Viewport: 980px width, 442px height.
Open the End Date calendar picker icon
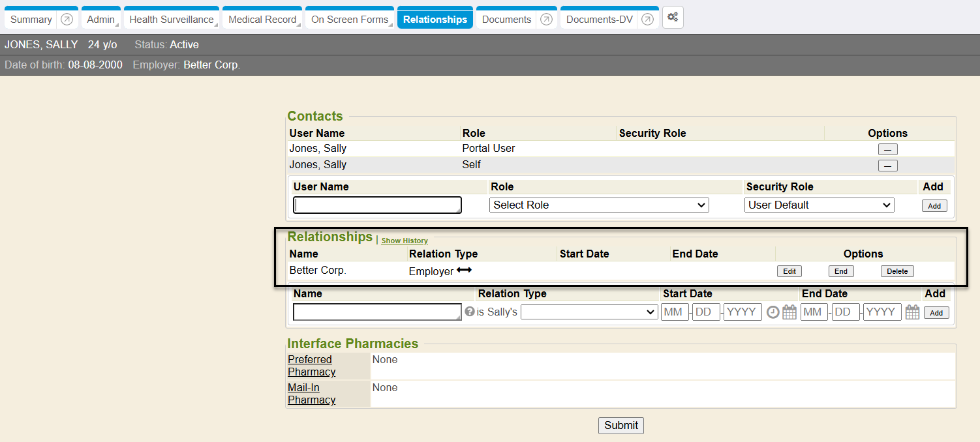click(912, 312)
